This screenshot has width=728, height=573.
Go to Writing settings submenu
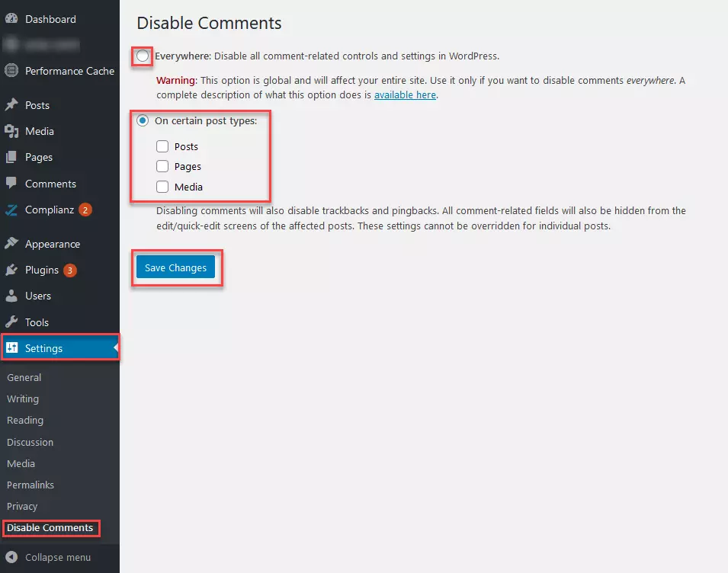[23, 399]
